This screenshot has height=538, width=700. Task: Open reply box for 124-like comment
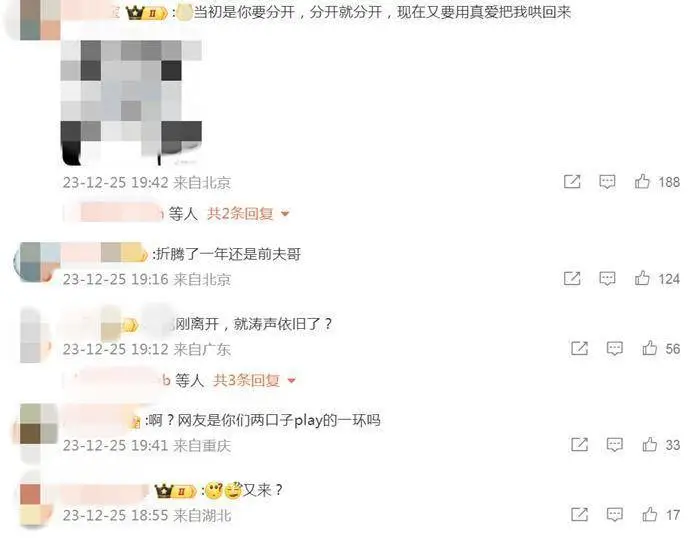coord(607,279)
